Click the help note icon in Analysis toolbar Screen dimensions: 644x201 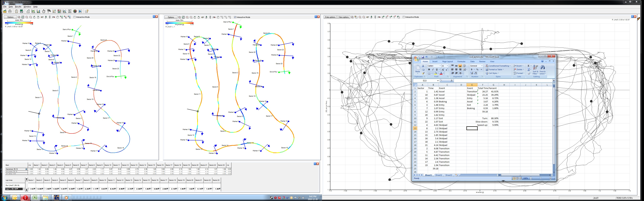tap(87, 11)
